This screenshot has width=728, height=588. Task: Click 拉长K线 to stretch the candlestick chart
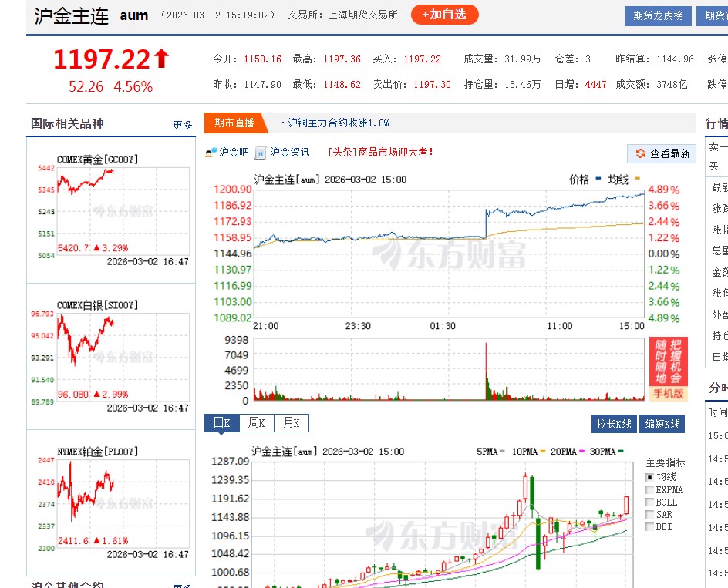tap(614, 423)
